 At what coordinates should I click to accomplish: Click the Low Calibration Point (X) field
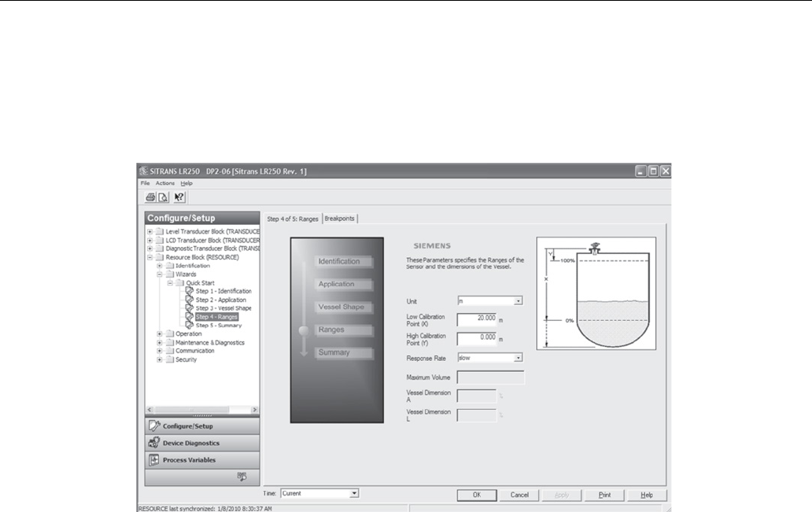point(477,319)
